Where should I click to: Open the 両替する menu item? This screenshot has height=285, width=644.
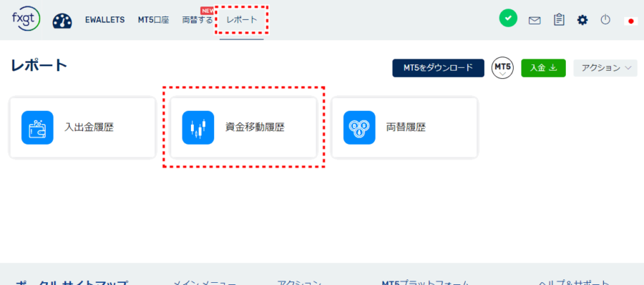tap(197, 20)
